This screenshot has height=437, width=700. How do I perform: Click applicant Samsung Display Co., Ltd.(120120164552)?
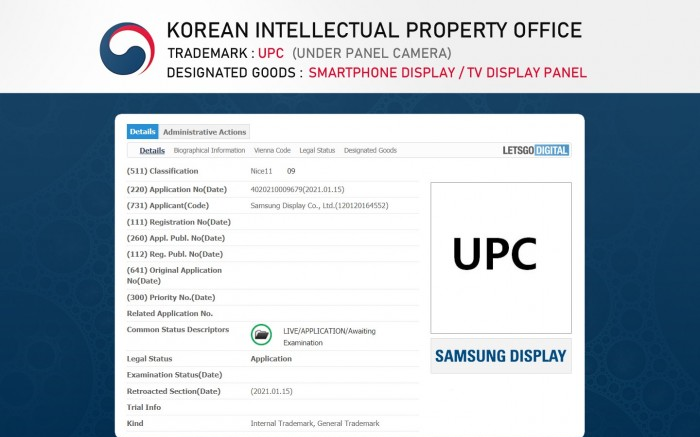coord(319,205)
